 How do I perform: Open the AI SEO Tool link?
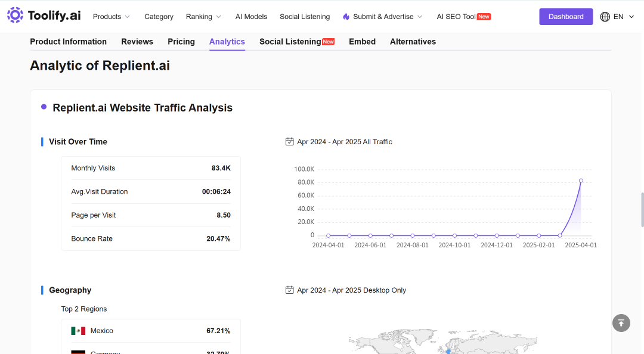point(456,17)
